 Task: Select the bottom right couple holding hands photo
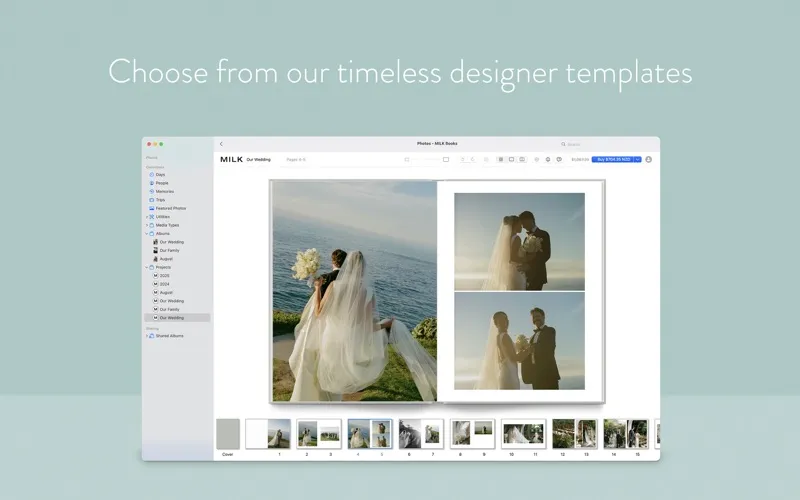tap(519, 341)
